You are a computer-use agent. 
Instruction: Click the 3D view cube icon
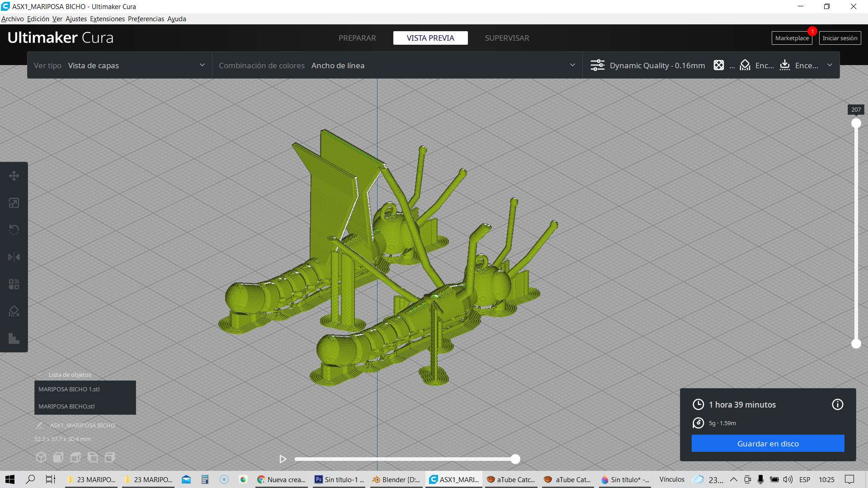(41, 457)
